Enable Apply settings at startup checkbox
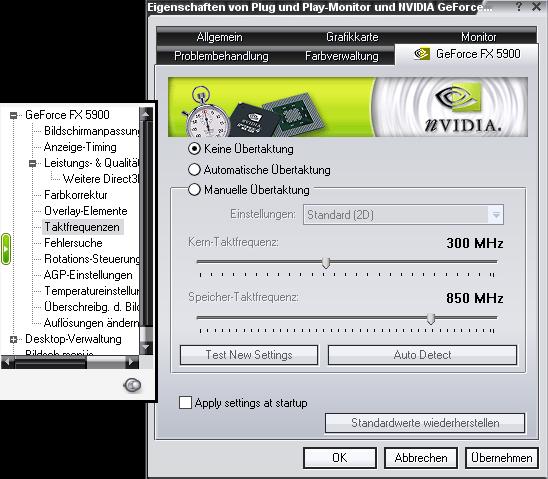 (x=185, y=402)
